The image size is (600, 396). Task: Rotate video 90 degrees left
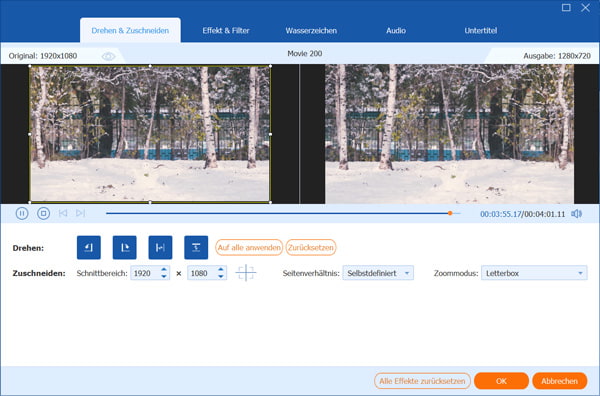89,248
